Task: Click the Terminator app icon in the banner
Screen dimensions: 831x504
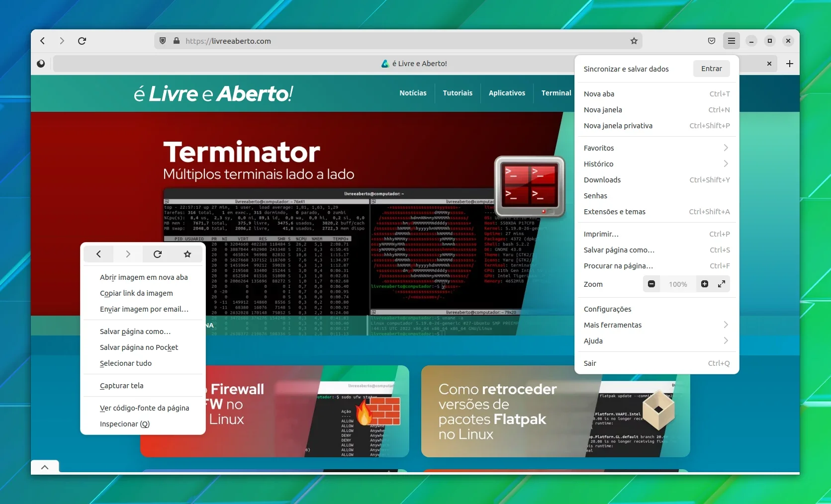Action: pyautogui.click(x=530, y=186)
